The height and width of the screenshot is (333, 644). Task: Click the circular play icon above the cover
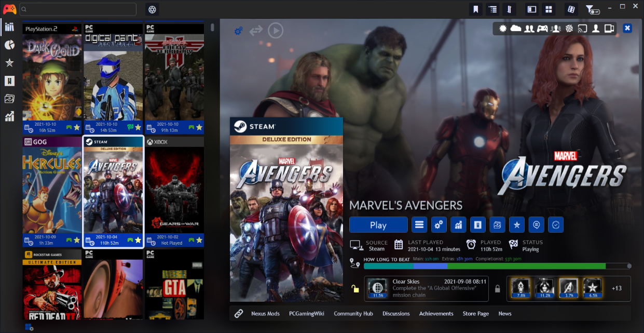pos(276,31)
